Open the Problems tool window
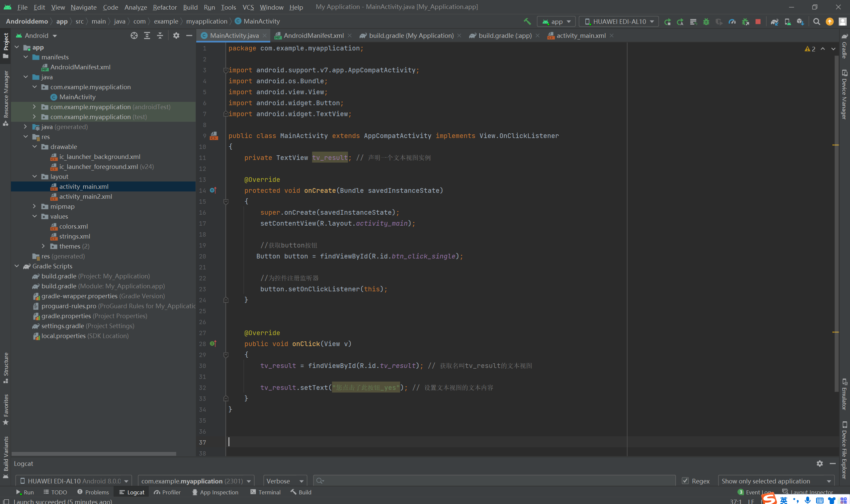 tap(93, 492)
